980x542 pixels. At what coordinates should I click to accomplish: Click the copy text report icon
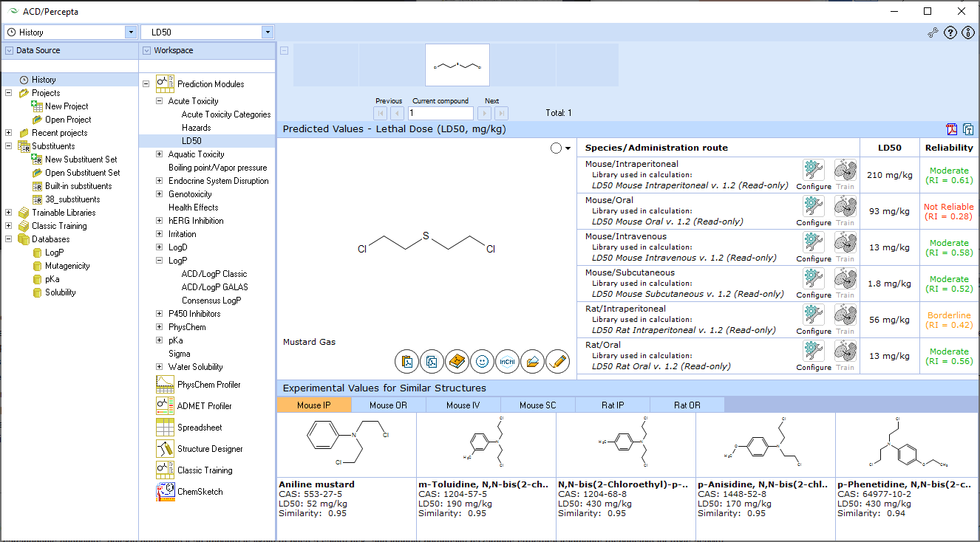pyautogui.click(x=969, y=129)
